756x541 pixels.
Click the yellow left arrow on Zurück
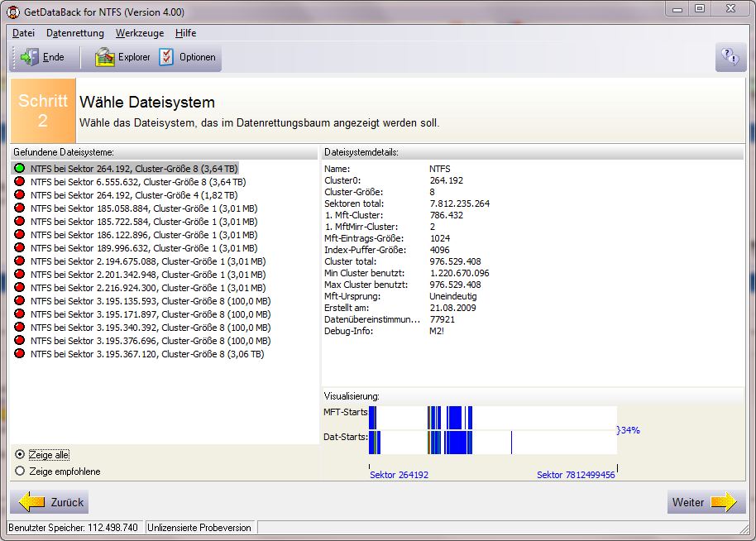coord(31,502)
